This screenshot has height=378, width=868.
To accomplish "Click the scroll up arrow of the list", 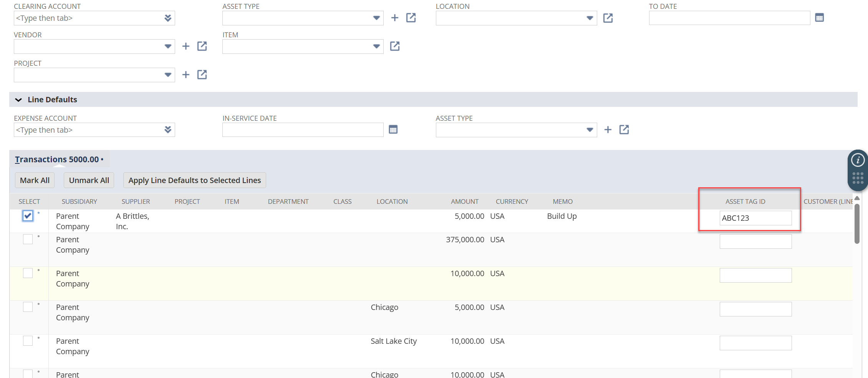I will coord(857,198).
